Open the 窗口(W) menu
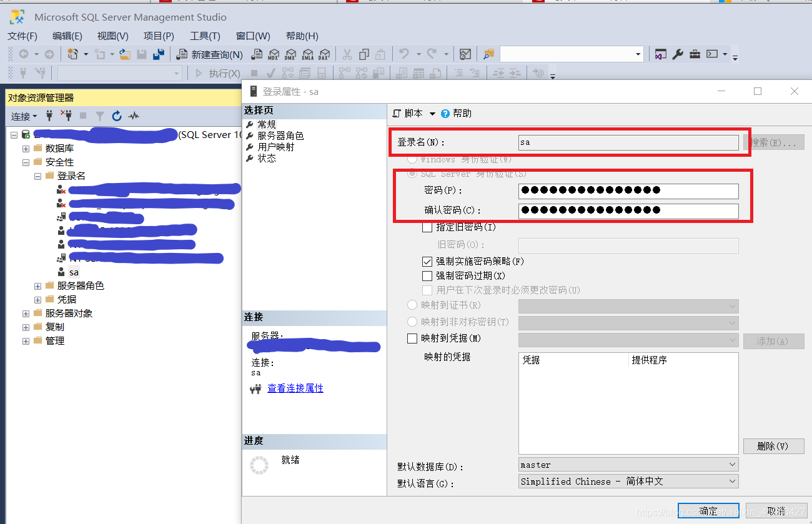Viewport: 812px width, 524px height. click(x=253, y=36)
